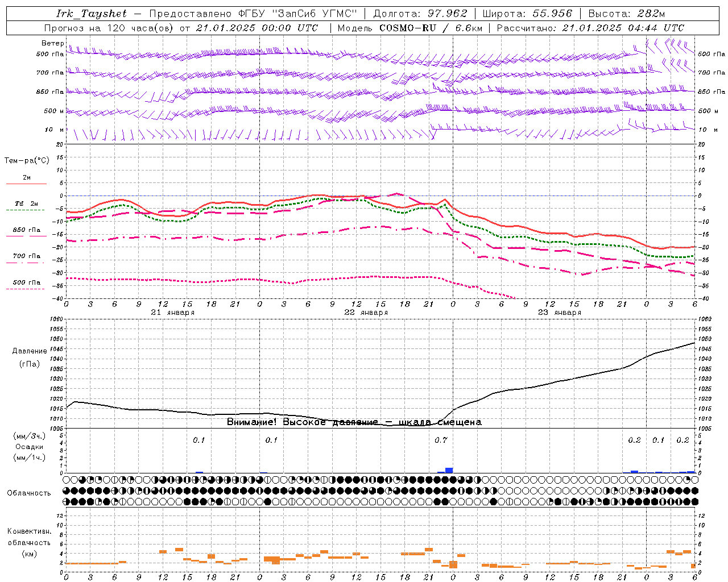Click the Высота 282м elevation value
This screenshot has height=582, width=728.
[x=626, y=14]
